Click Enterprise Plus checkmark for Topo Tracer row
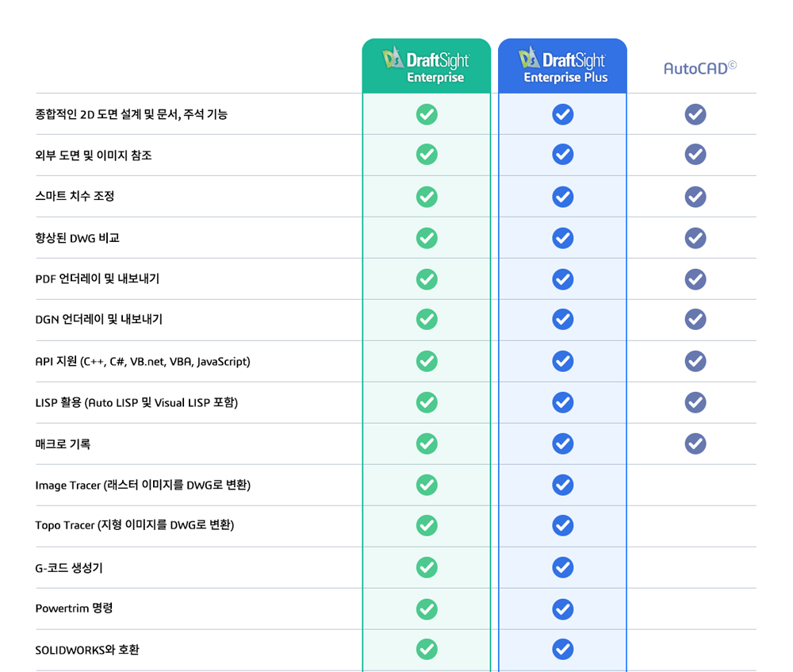The width and height of the screenshot is (793, 672). click(x=563, y=525)
